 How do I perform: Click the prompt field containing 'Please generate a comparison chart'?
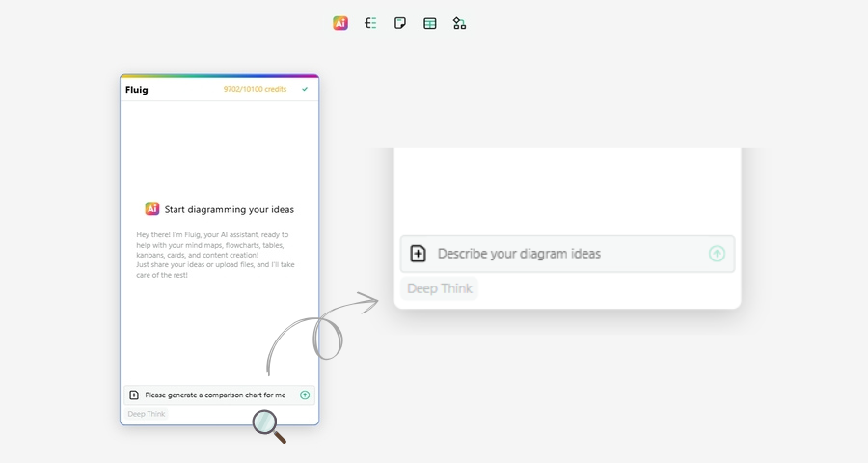(x=219, y=395)
